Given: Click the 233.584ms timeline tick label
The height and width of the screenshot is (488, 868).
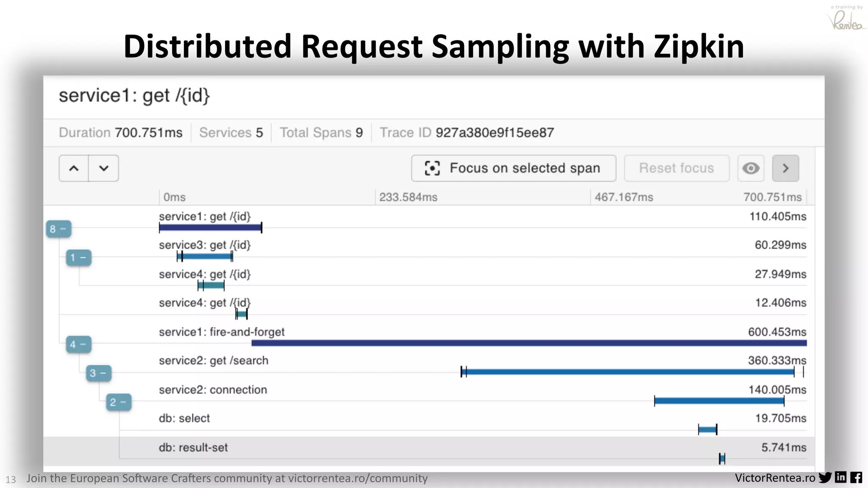Looking at the screenshot, I should click(x=408, y=197).
